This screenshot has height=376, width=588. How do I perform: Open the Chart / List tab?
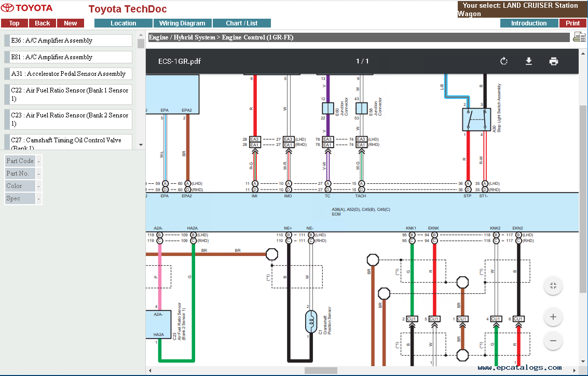241,23
